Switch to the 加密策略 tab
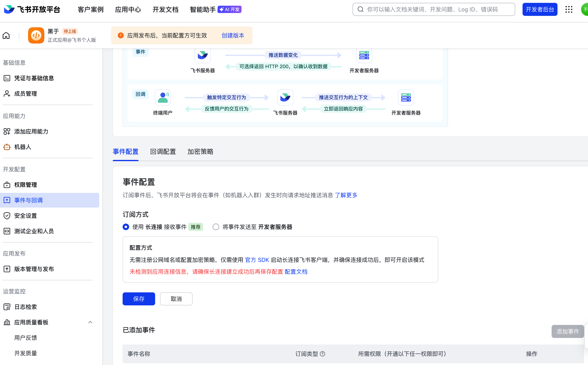Viewport: 588px width, 365px height. tap(200, 152)
